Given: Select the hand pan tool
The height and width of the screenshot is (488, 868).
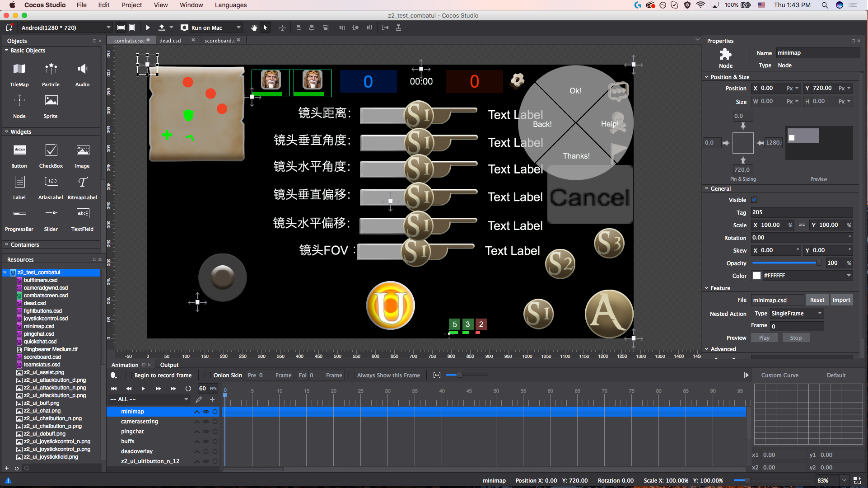Looking at the screenshot, I should tap(254, 28).
